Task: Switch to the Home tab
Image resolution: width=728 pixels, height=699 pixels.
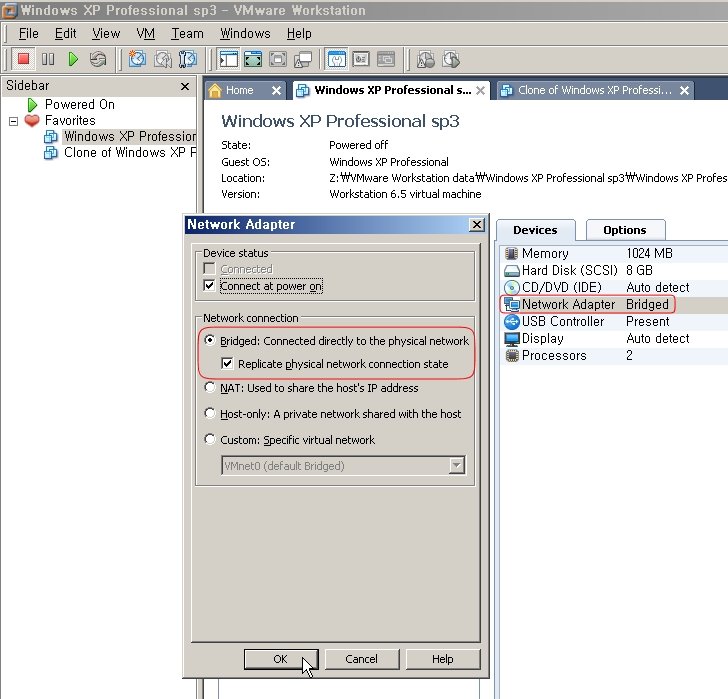Action: coord(239,91)
